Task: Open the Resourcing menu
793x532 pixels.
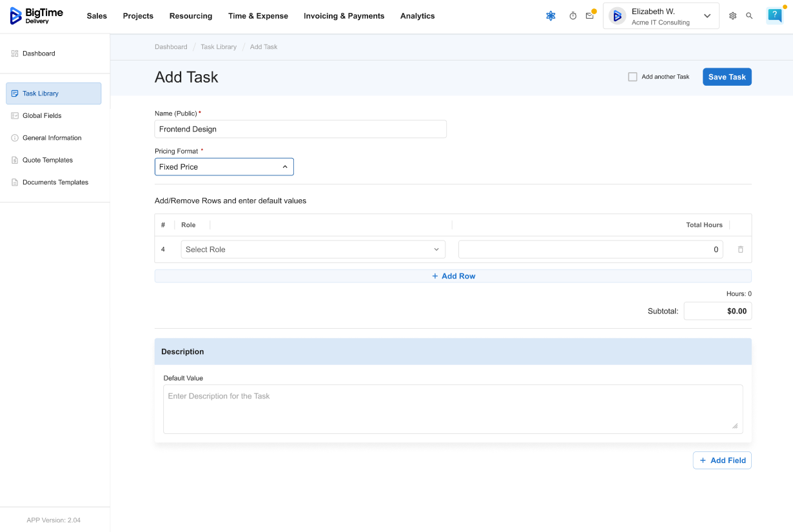Action: click(191, 16)
